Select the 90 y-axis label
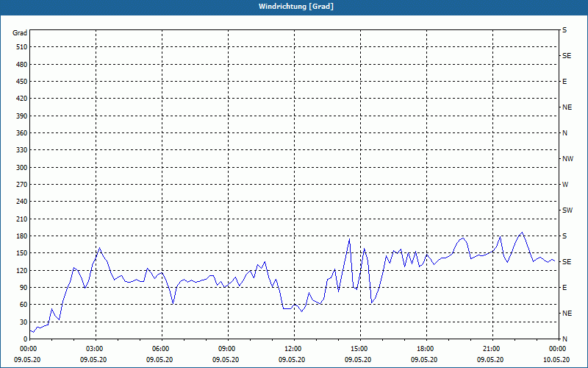Image resolution: width=588 pixels, height=368 pixels. click(x=24, y=288)
